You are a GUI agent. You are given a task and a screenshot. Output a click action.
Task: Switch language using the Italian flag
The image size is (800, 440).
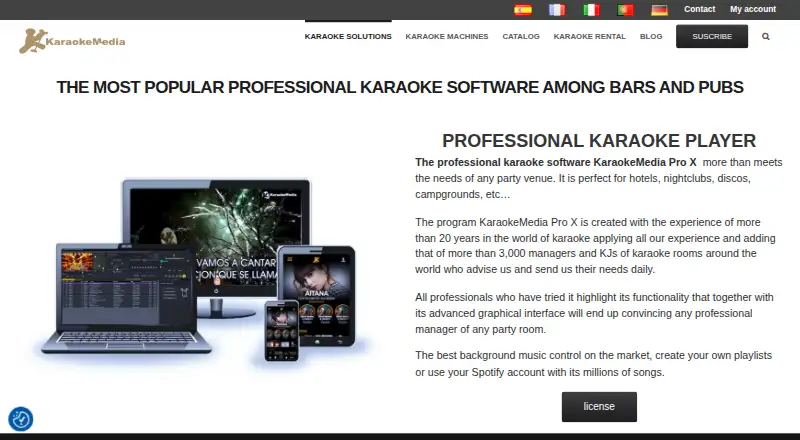591,10
